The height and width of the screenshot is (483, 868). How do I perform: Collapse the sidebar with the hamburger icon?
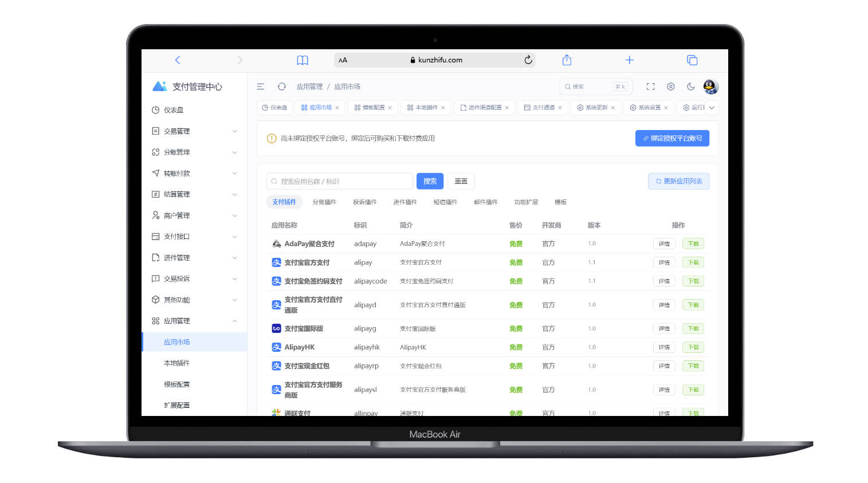[x=261, y=86]
